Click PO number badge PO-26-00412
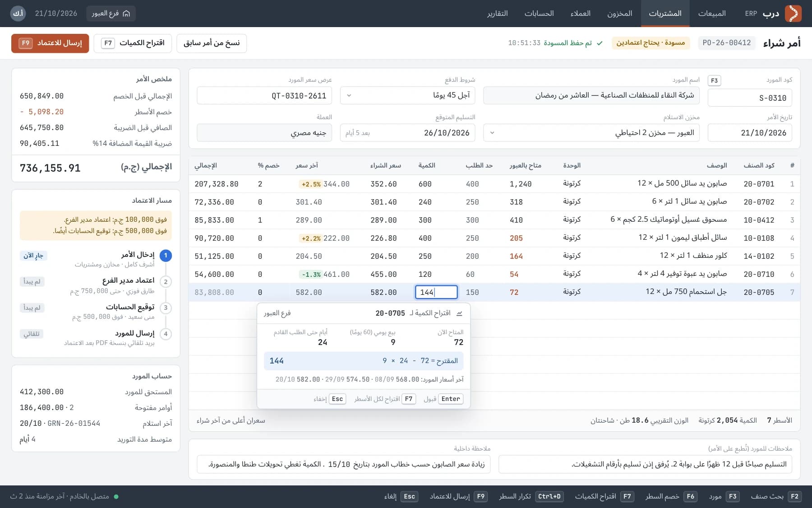812x508 pixels. (726, 43)
